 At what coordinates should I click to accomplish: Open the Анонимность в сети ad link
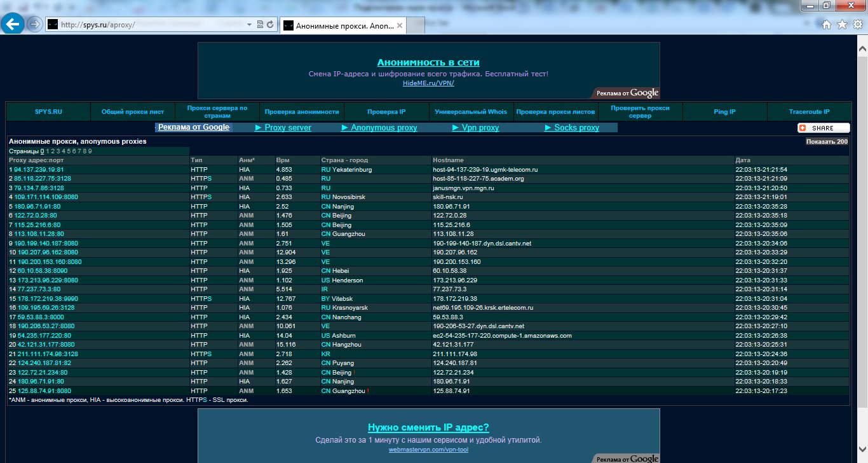428,62
